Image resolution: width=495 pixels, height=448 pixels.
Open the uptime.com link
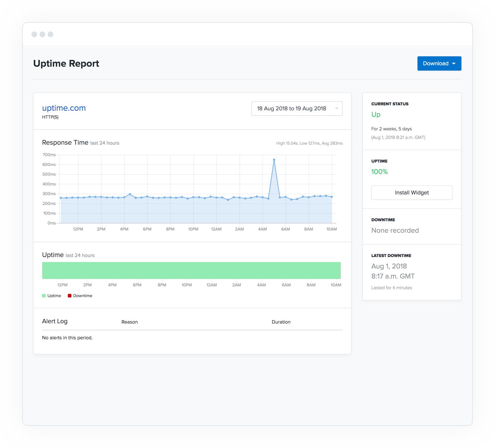64,108
